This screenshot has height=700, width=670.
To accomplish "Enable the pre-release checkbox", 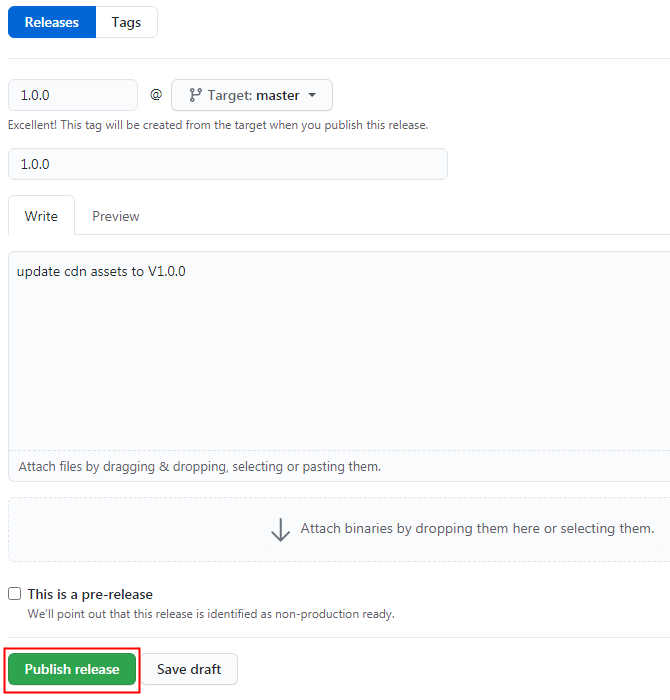I will [15, 594].
